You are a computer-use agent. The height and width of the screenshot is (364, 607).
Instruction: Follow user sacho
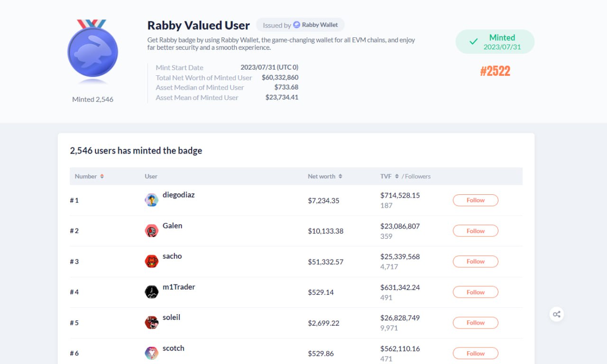475,262
